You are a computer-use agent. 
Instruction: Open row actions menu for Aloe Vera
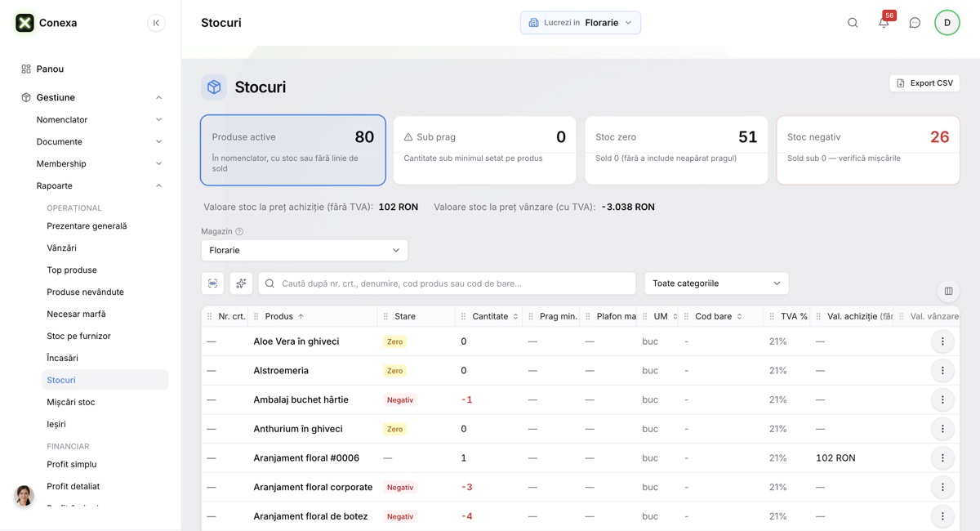[x=942, y=341]
